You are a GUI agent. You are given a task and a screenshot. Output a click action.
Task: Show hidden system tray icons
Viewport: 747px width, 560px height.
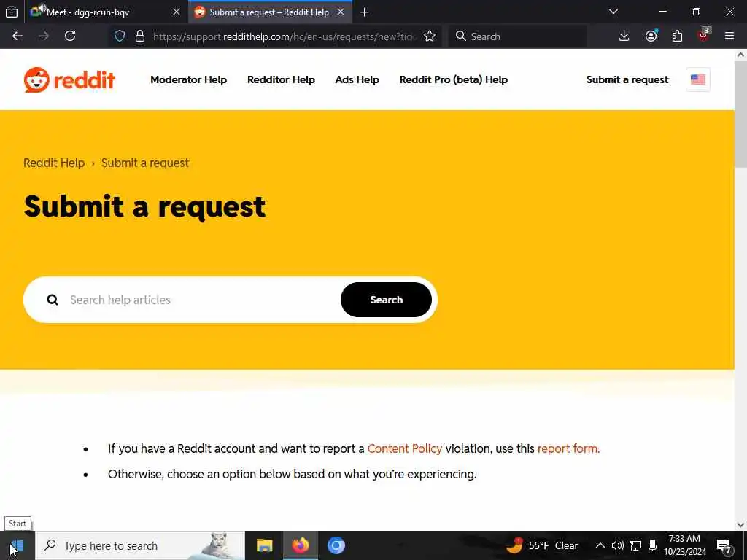pyautogui.click(x=600, y=545)
